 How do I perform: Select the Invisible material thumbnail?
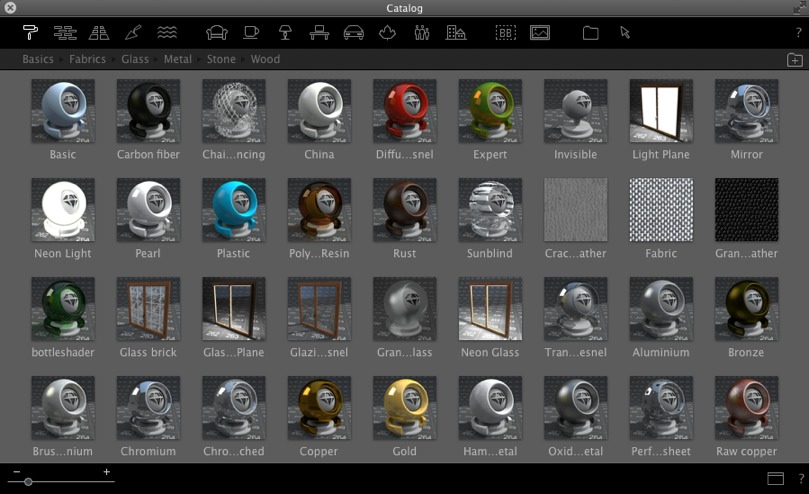tap(576, 111)
